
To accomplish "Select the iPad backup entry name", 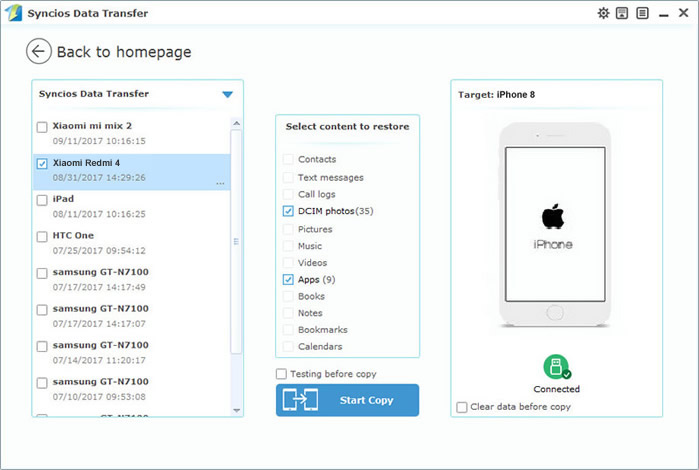I will 63,199.
